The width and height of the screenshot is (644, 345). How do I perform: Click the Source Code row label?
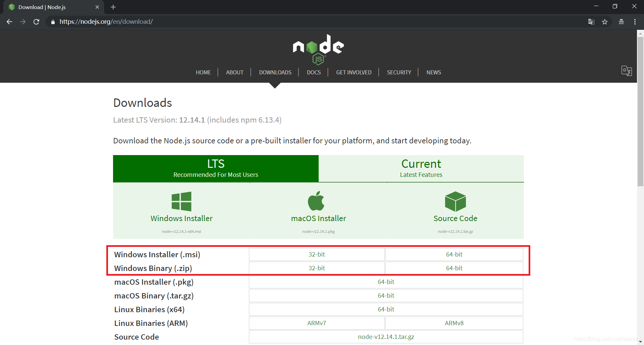(x=137, y=337)
